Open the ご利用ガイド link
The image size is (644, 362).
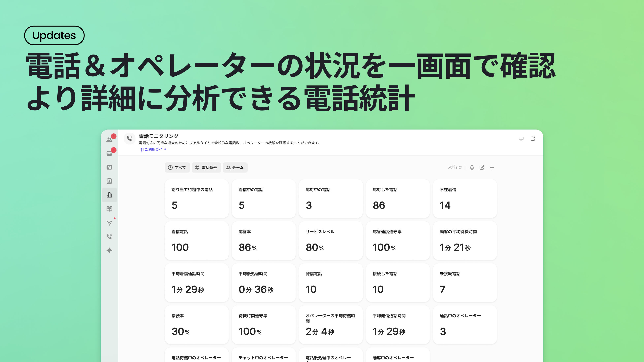(x=153, y=149)
